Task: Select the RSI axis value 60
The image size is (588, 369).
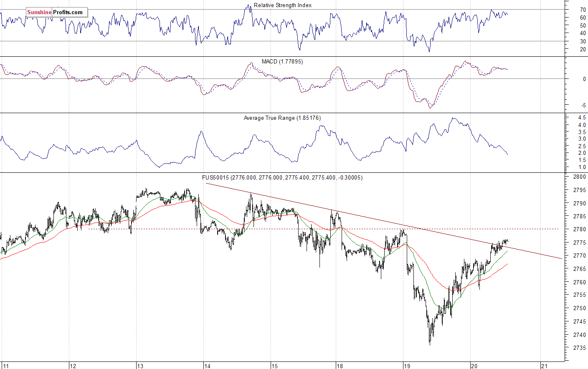Action: click(583, 18)
